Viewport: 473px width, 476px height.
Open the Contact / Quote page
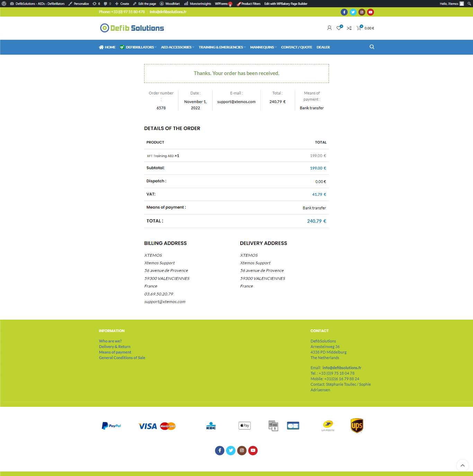(296, 47)
